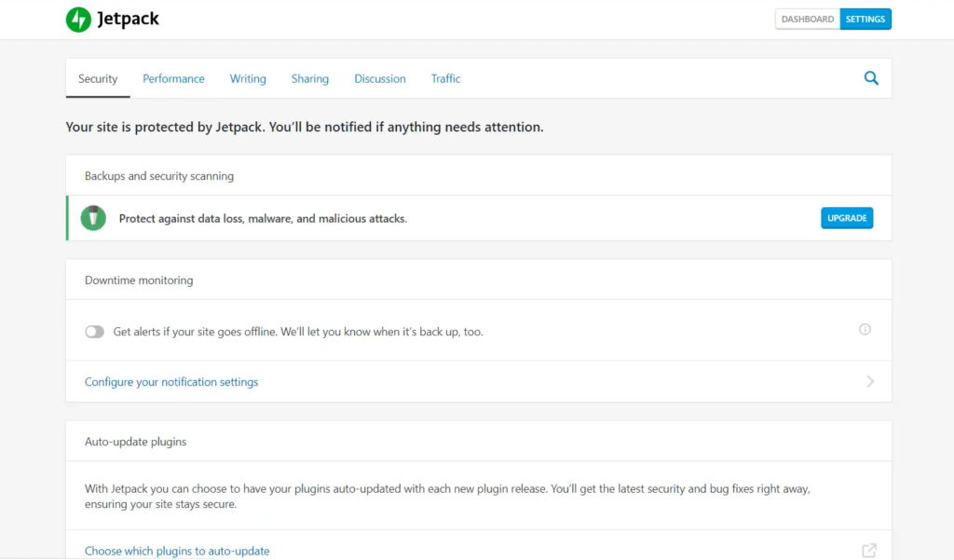The height and width of the screenshot is (560, 954).
Task: Click the Protect against data loss text
Action: [x=263, y=219]
